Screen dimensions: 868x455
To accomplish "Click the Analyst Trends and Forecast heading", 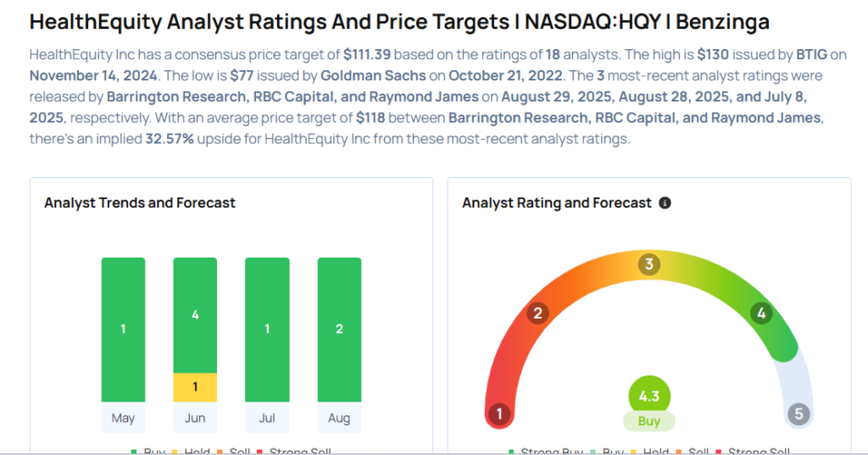I will tap(140, 203).
